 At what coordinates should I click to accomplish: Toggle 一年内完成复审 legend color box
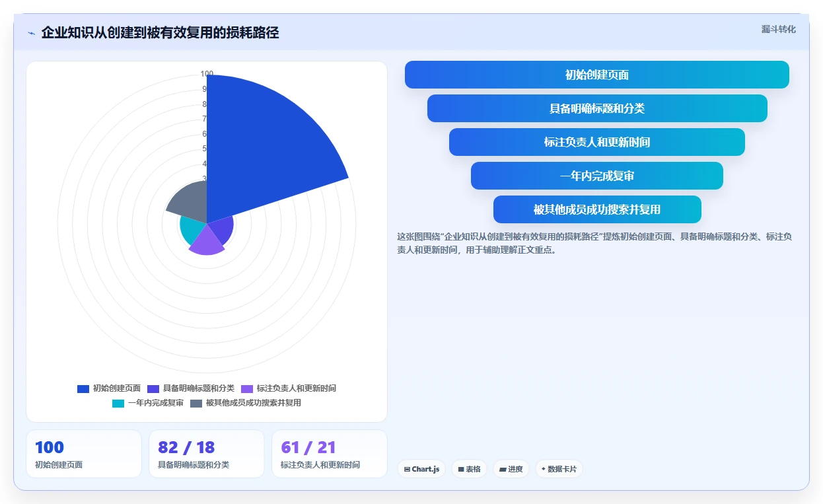pyautogui.click(x=118, y=403)
